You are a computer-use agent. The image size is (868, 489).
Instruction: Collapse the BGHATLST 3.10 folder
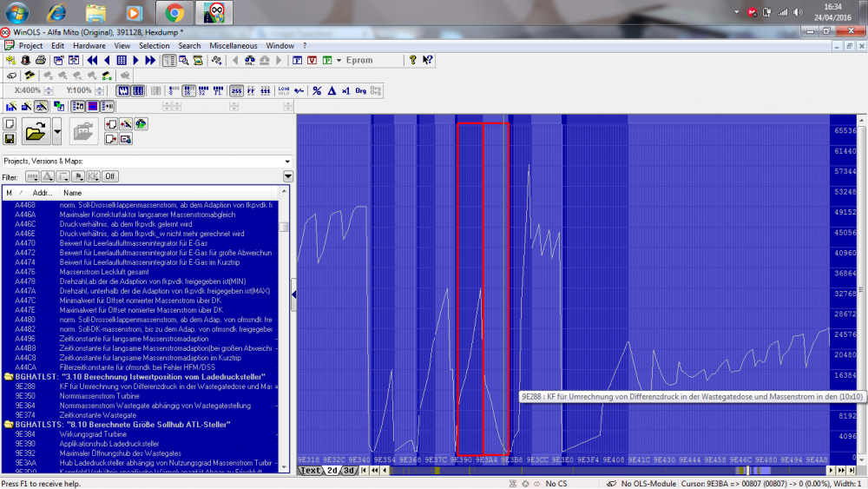coord(9,377)
